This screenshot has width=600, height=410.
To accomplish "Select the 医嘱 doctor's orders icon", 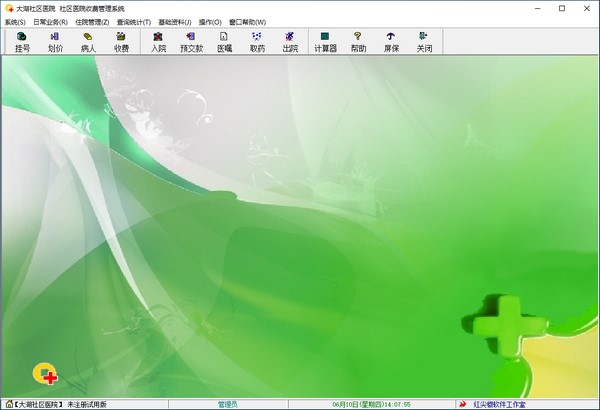I will [224, 41].
